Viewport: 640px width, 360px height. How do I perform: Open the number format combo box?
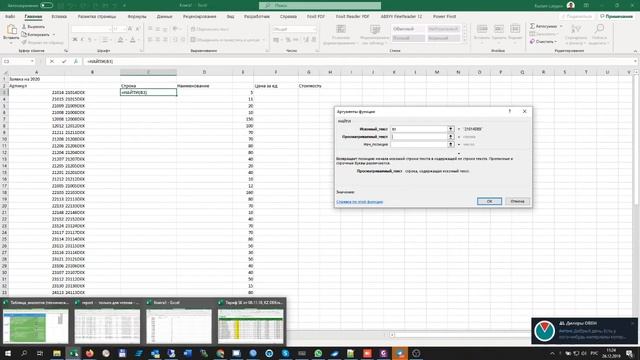point(294,29)
